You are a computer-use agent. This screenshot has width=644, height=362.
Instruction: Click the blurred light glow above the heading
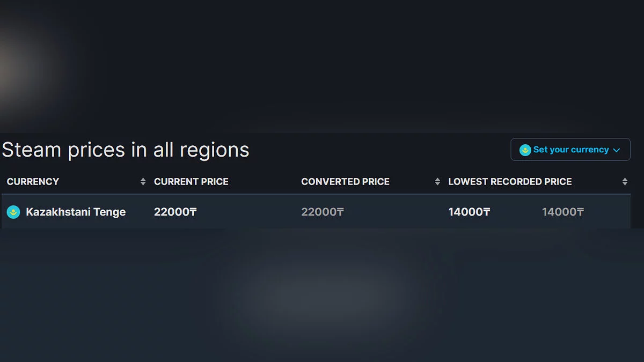point(21,70)
